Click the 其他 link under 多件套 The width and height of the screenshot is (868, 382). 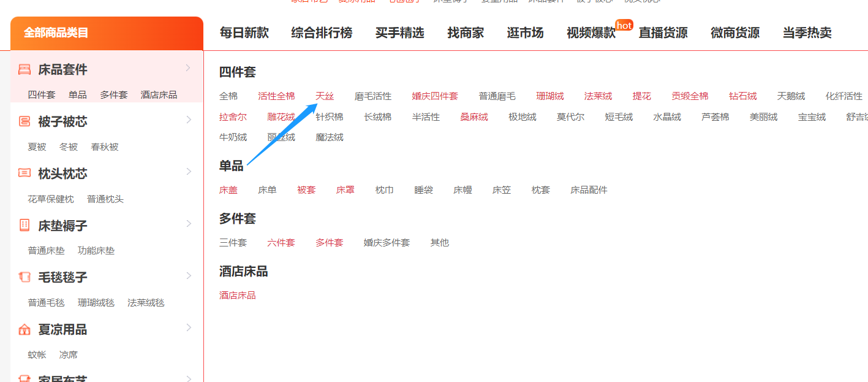[440, 243]
